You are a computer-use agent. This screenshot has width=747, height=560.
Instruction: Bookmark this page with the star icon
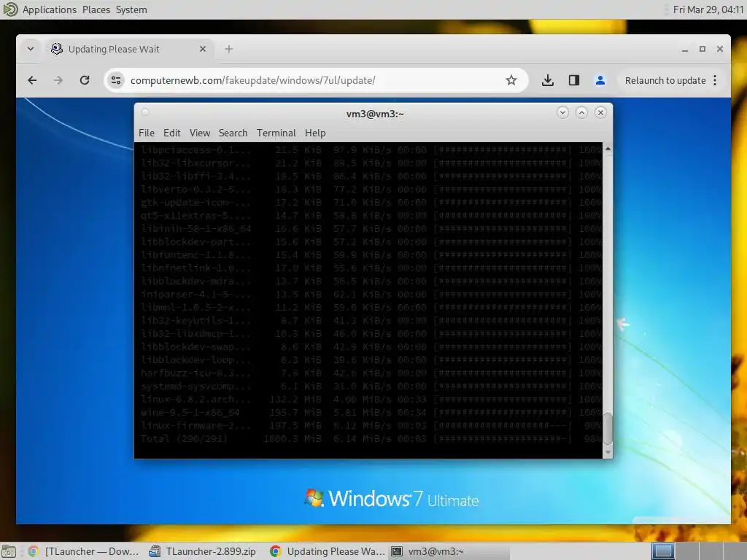coord(511,80)
